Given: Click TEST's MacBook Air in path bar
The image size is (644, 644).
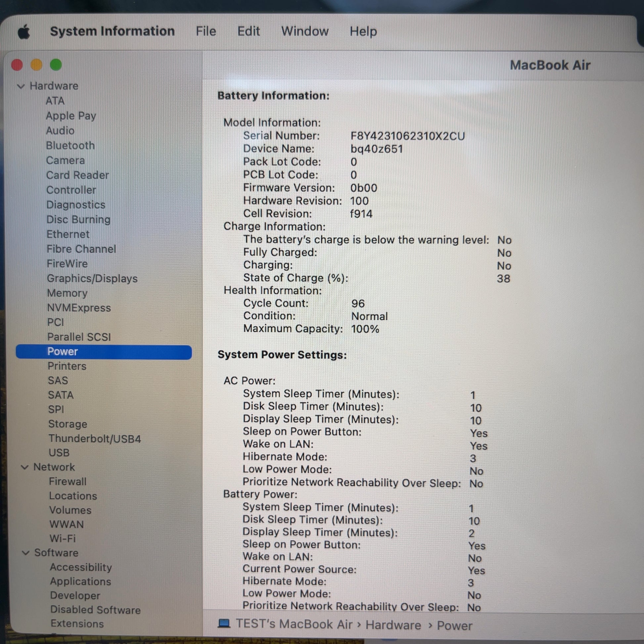Looking at the screenshot, I should pyautogui.click(x=294, y=624).
